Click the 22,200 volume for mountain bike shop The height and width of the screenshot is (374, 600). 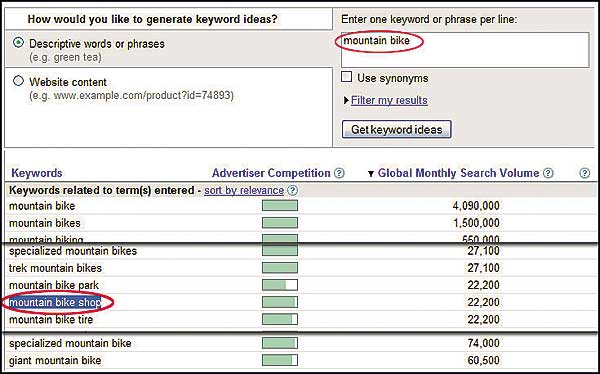[x=483, y=302]
